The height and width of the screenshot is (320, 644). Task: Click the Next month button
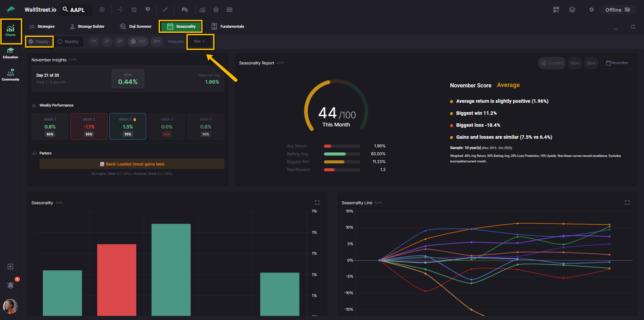click(575, 63)
